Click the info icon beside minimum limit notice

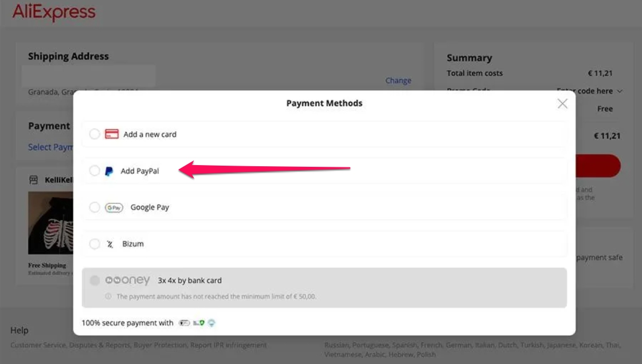point(108,296)
